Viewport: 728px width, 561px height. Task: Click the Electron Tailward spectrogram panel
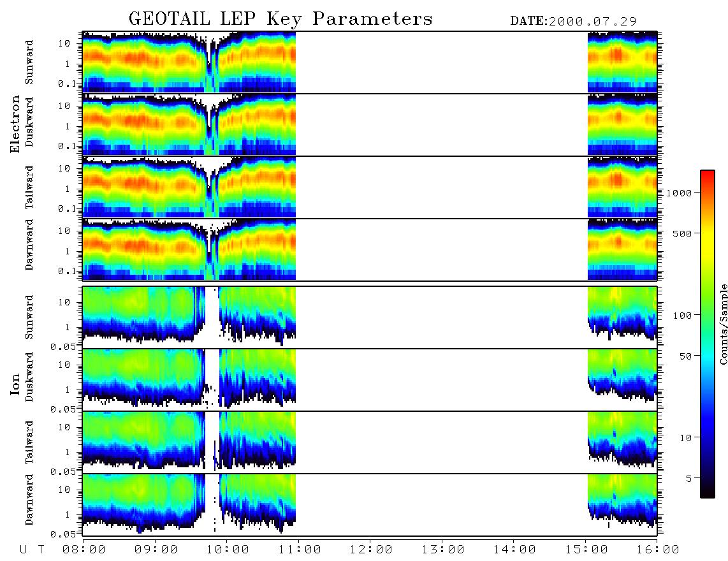[x=370, y=187]
